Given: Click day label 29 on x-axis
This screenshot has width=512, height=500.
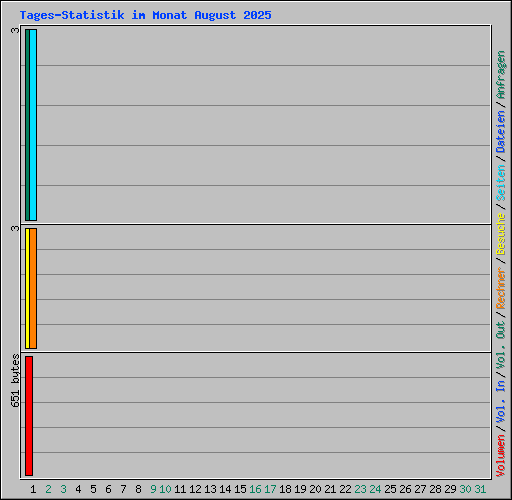Looking at the screenshot, I should [450, 489].
